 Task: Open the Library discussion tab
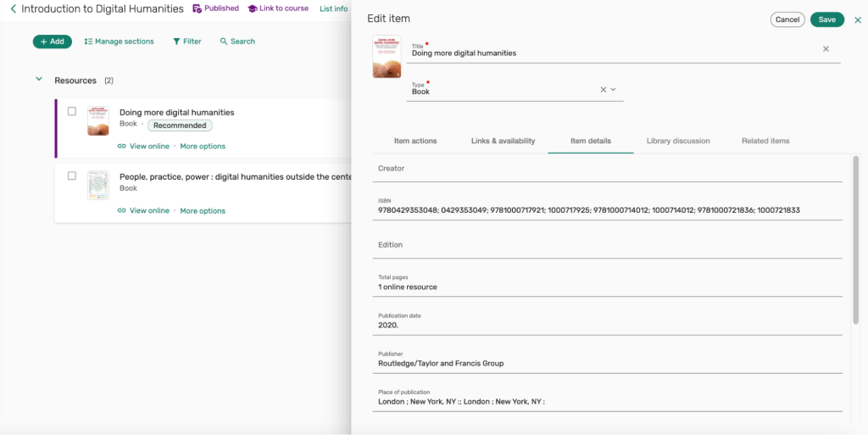click(677, 141)
